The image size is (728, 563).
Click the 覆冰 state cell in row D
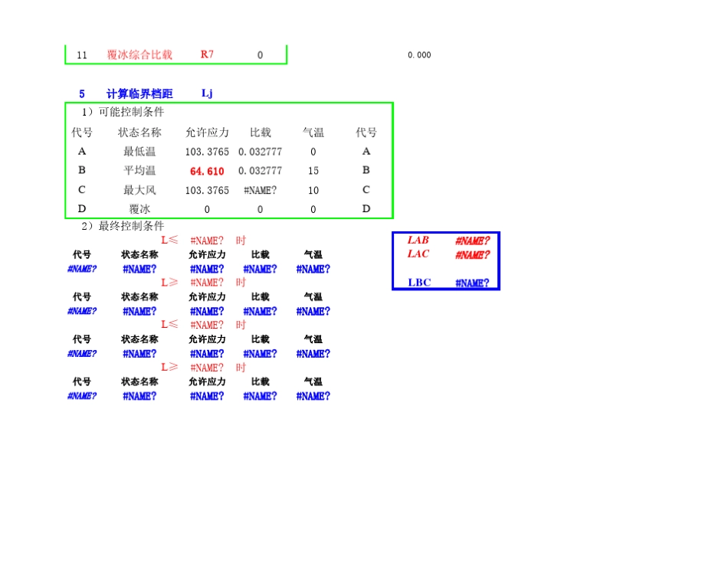click(x=139, y=209)
